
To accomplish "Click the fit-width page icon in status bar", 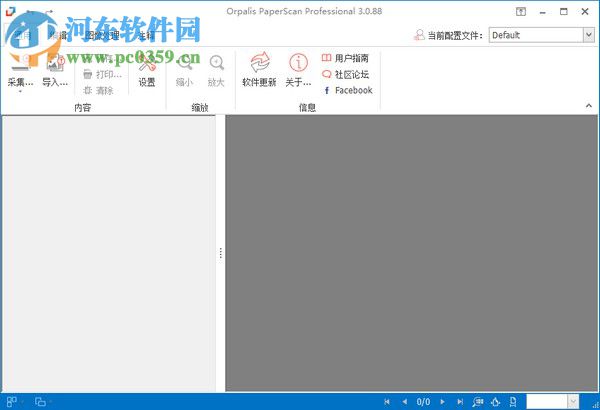I will [x=513, y=402].
